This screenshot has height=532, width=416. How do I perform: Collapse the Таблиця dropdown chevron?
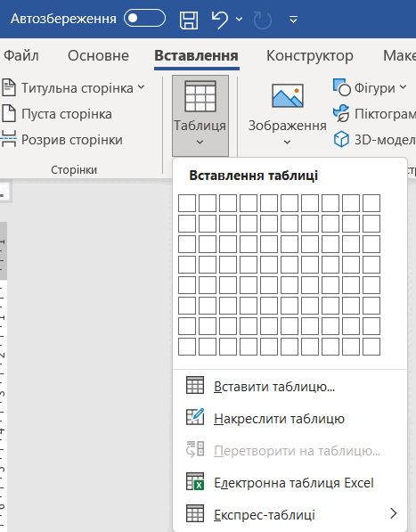[x=200, y=143]
